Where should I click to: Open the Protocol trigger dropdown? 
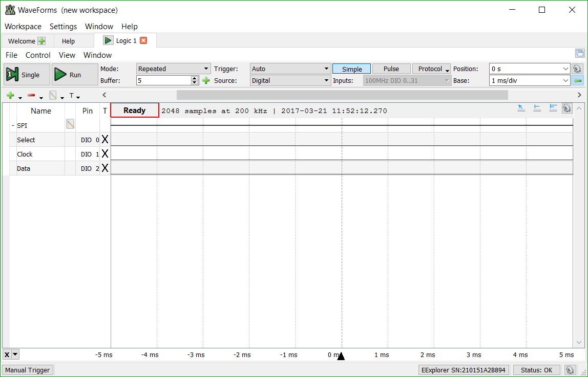coord(431,69)
